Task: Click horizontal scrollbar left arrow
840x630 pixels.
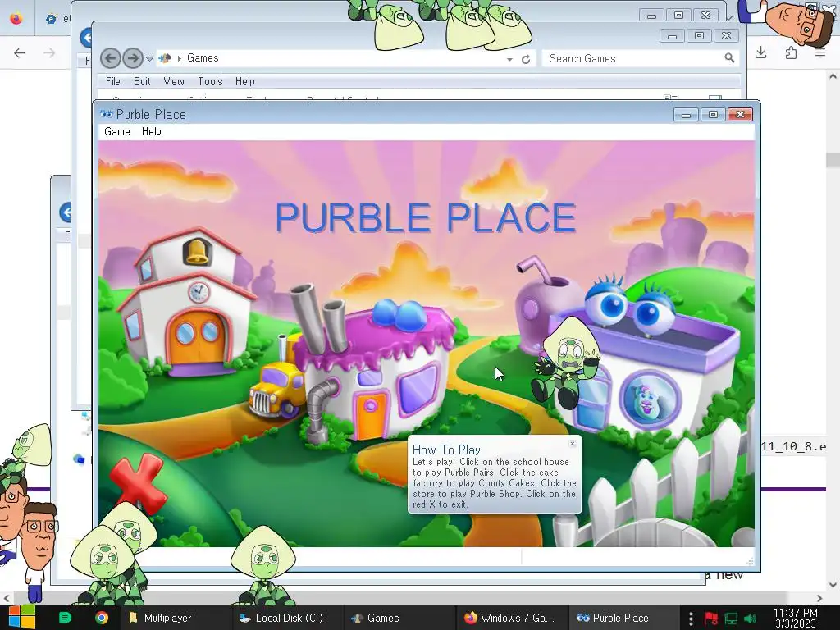Action: tap(6, 598)
